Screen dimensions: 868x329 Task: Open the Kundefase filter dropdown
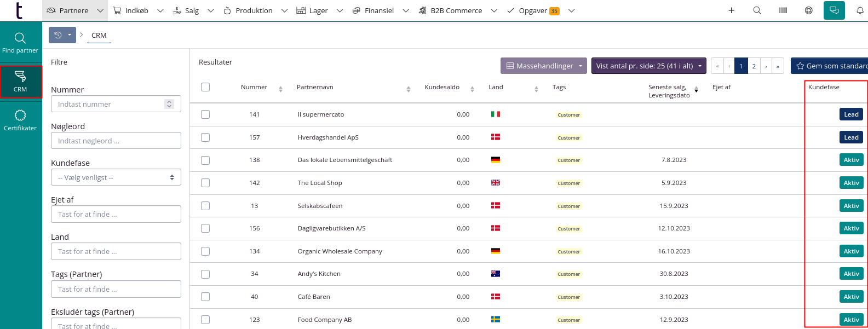click(116, 177)
